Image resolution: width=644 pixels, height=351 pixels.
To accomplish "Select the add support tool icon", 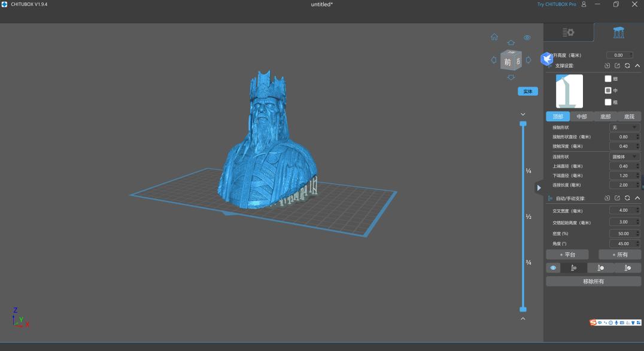I will 573,267.
